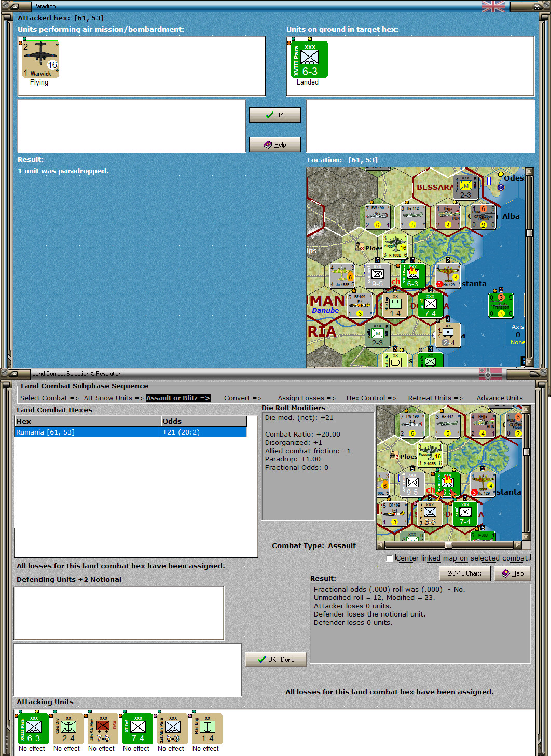
Task: Go to Assault or Blitz subphase
Action: click(178, 398)
